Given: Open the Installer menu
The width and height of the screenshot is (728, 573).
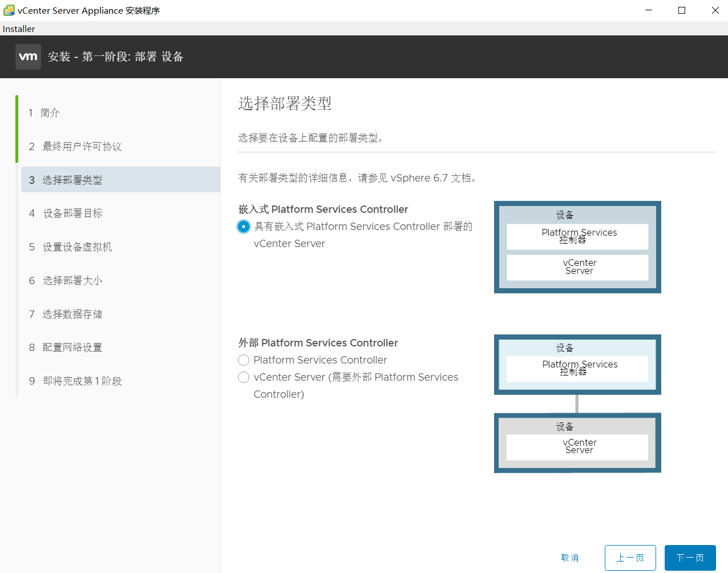Looking at the screenshot, I should [19, 29].
